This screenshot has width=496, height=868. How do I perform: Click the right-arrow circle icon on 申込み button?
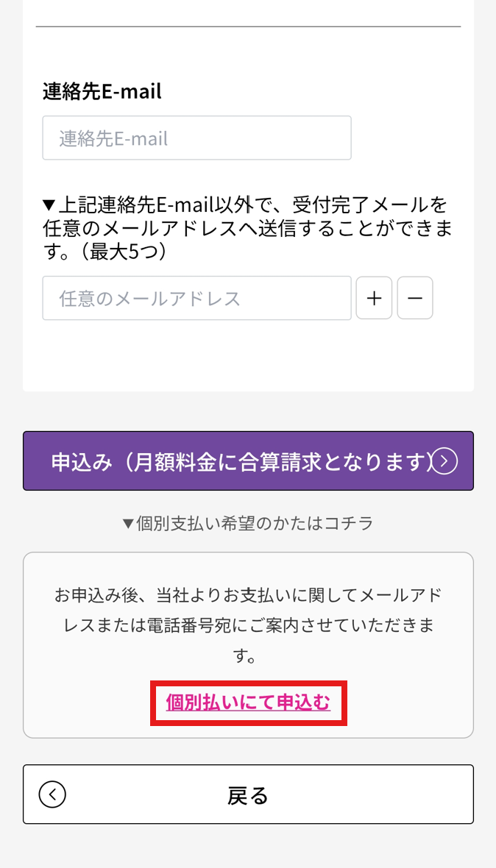coord(445,461)
